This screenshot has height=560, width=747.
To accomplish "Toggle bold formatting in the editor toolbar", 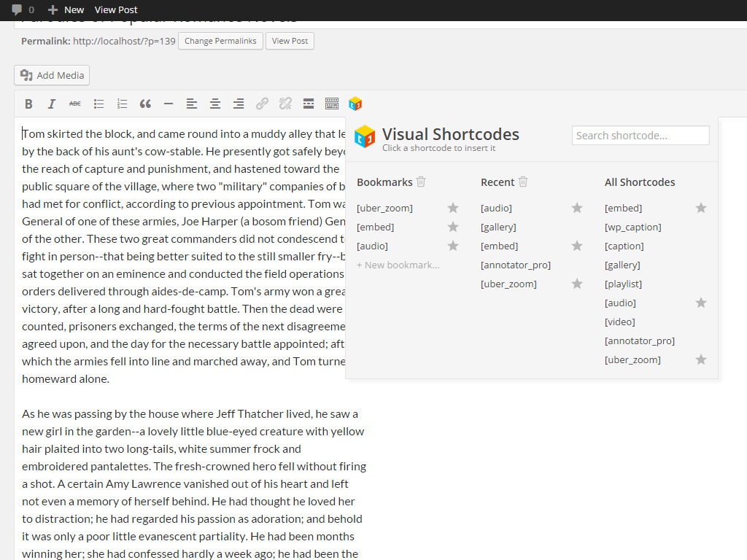I will pyautogui.click(x=28, y=104).
